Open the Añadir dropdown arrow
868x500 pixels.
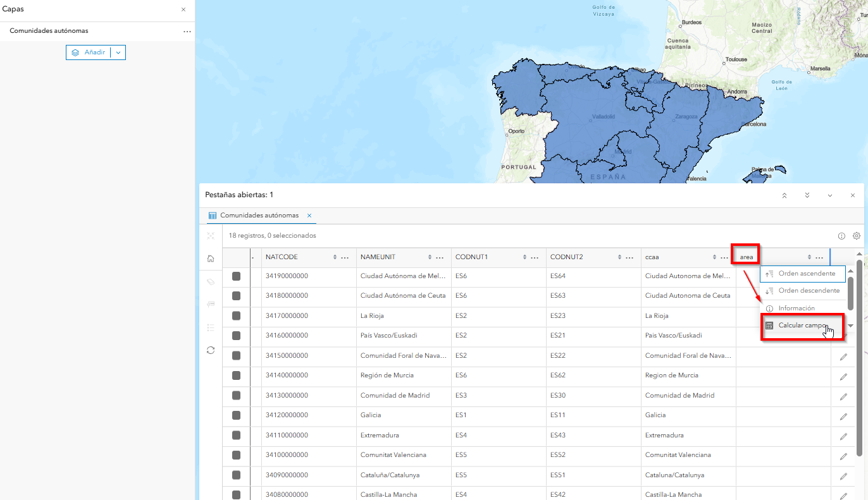click(x=118, y=52)
